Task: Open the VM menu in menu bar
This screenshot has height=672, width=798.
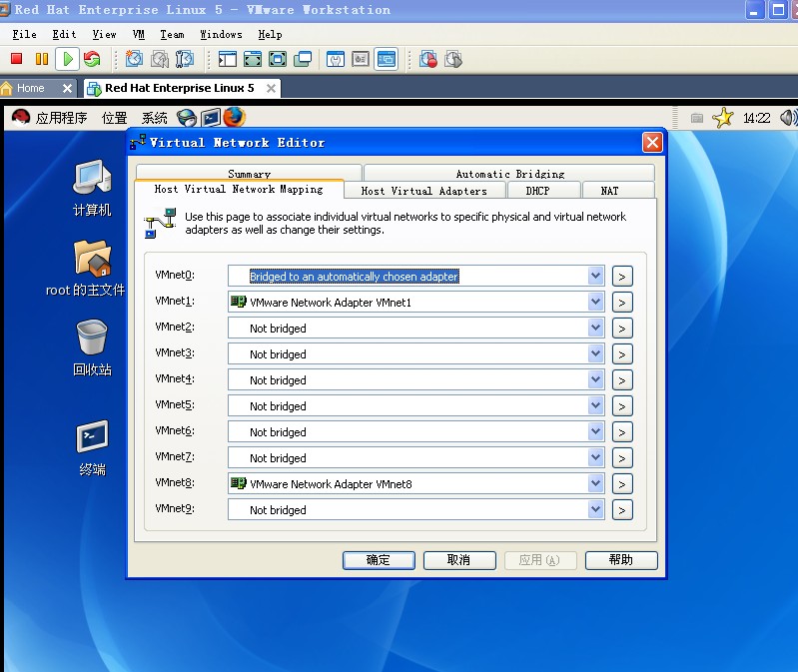Action: coord(139,34)
